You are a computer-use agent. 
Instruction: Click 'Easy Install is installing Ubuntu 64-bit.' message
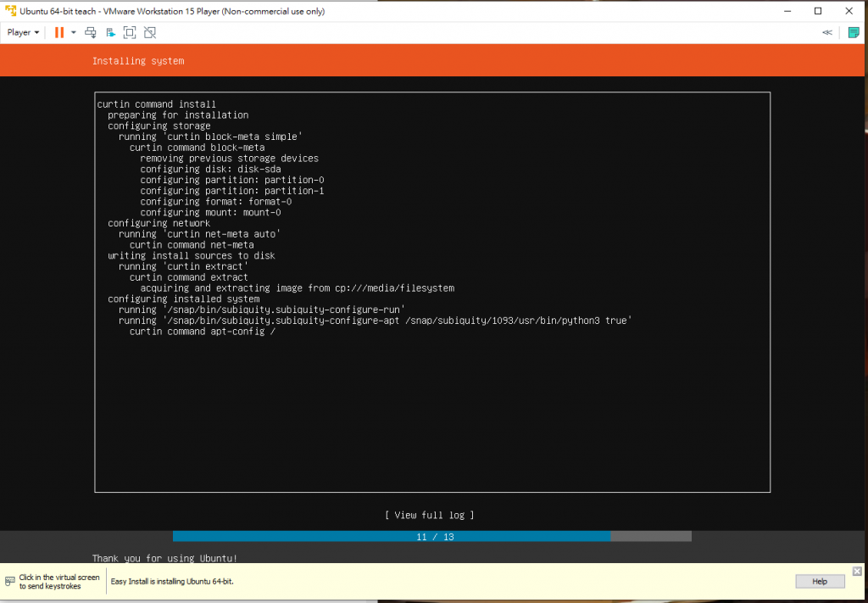(x=172, y=582)
